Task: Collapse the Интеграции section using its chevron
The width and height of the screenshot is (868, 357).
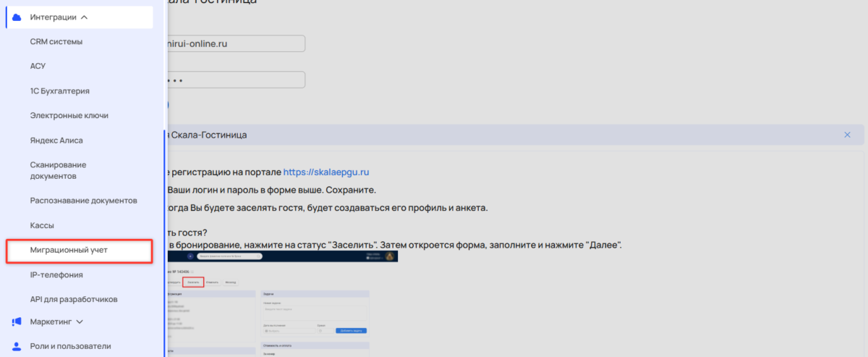Action: click(85, 17)
